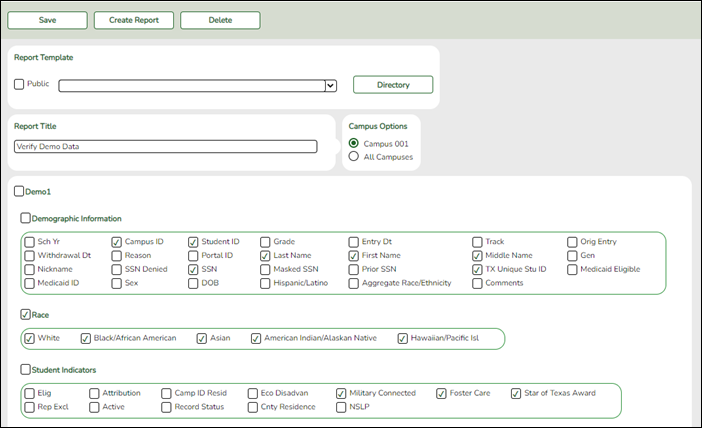Check the Elig checkbox
This screenshot has width=702, height=428.
pyautogui.click(x=30, y=394)
